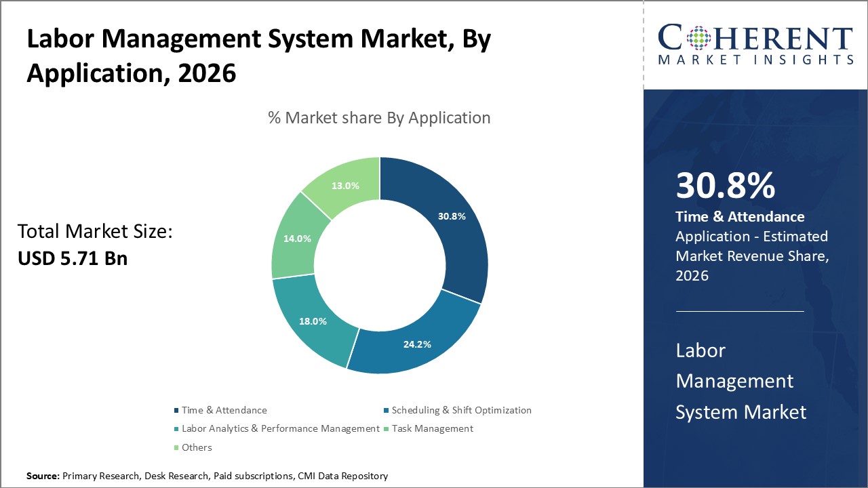Expand the 13.0% Others segment
Screen dimensions: 868x488
pyautogui.click(x=344, y=185)
